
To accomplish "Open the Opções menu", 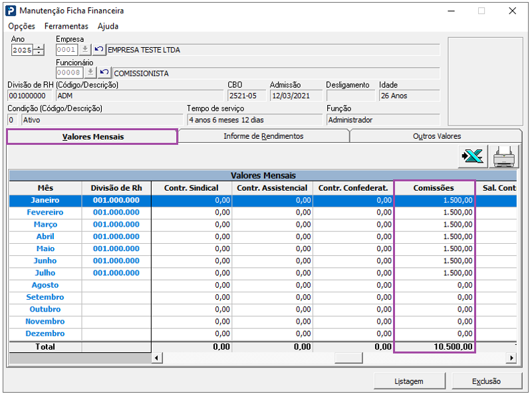I will coord(22,26).
